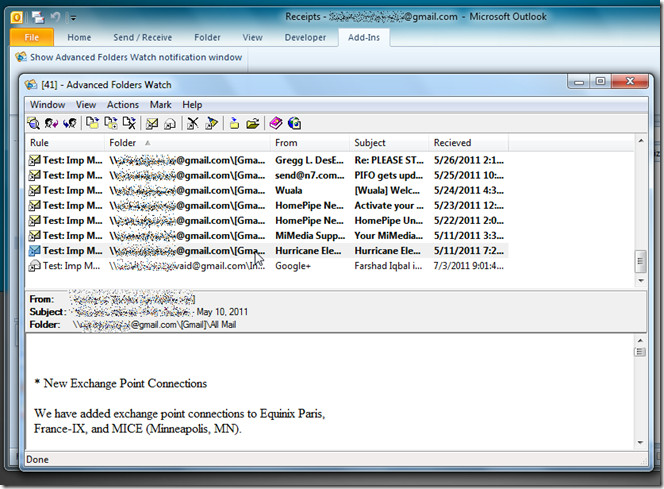Switch to the Send / Receive tab

[x=143, y=37]
